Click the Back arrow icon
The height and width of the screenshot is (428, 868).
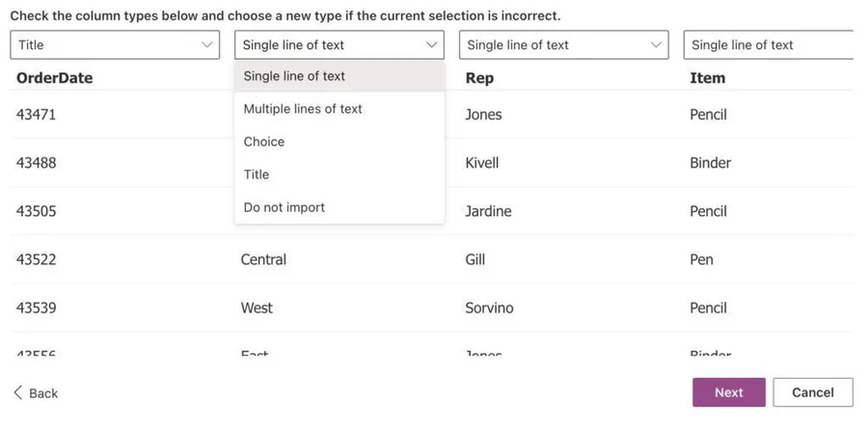tap(18, 392)
